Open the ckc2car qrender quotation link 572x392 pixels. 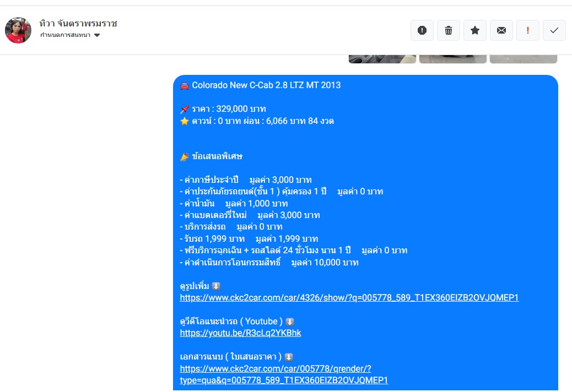coord(284,374)
